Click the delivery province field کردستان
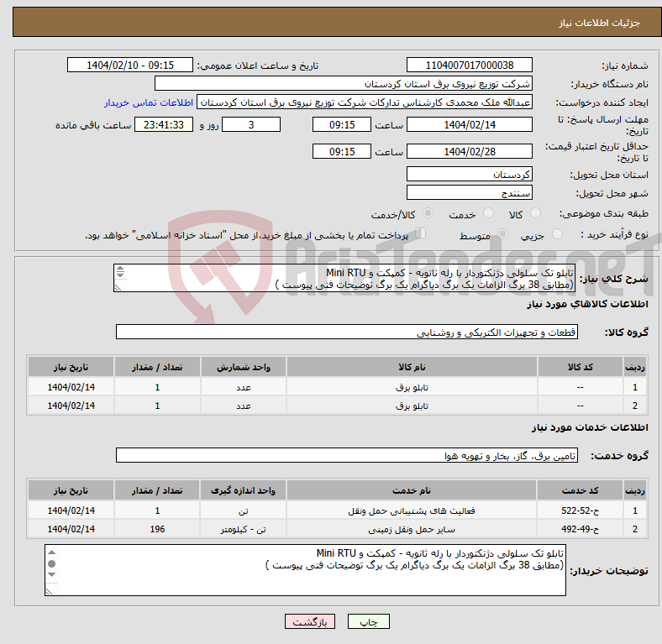The image size is (662, 644). pyautogui.click(x=469, y=174)
